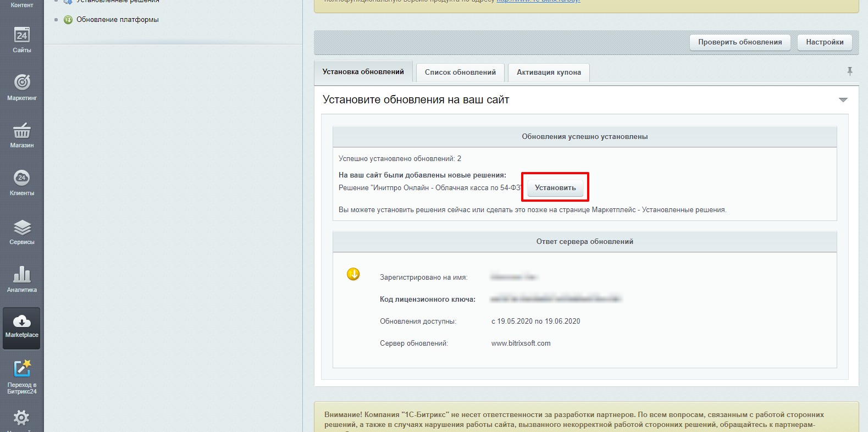The width and height of the screenshot is (868, 432).
Task: Click the Ответ сервера обновлений header
Action: [x=585, y=242]
